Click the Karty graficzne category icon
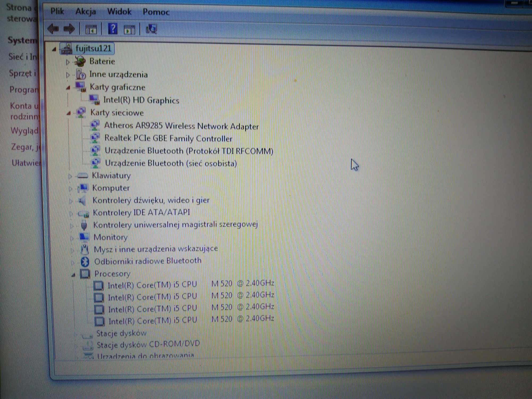Screen dimensions: 532x399 [x=81, y=87]
